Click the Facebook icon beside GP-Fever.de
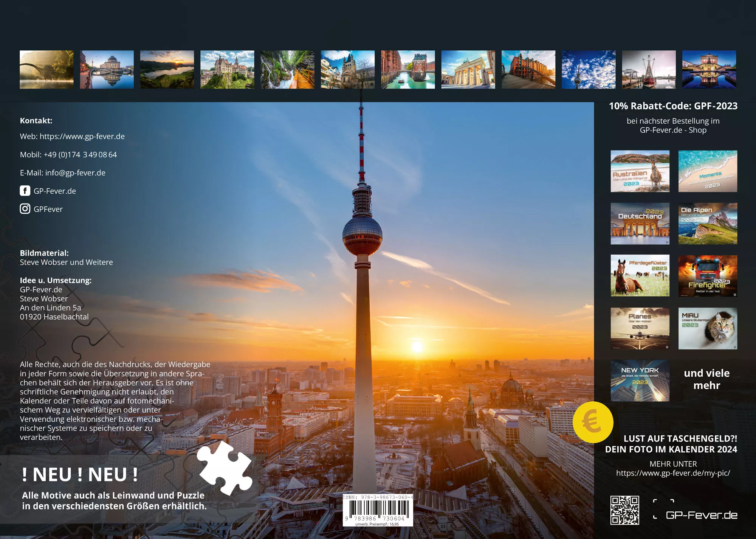 click(25, 191)
